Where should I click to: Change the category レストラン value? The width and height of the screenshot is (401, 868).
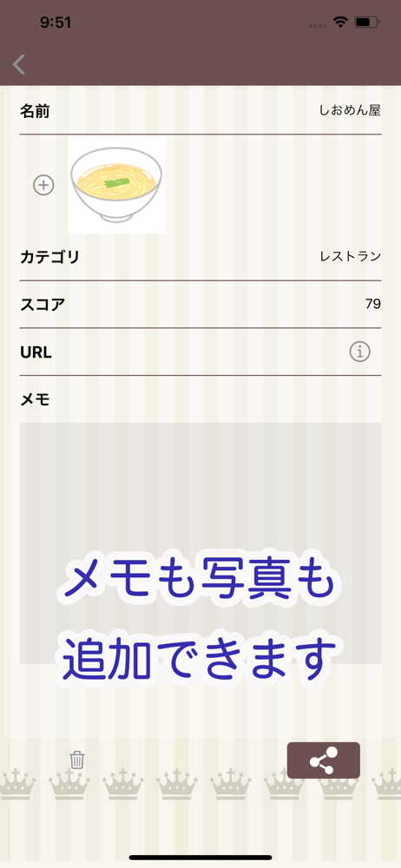click(350, 257)
